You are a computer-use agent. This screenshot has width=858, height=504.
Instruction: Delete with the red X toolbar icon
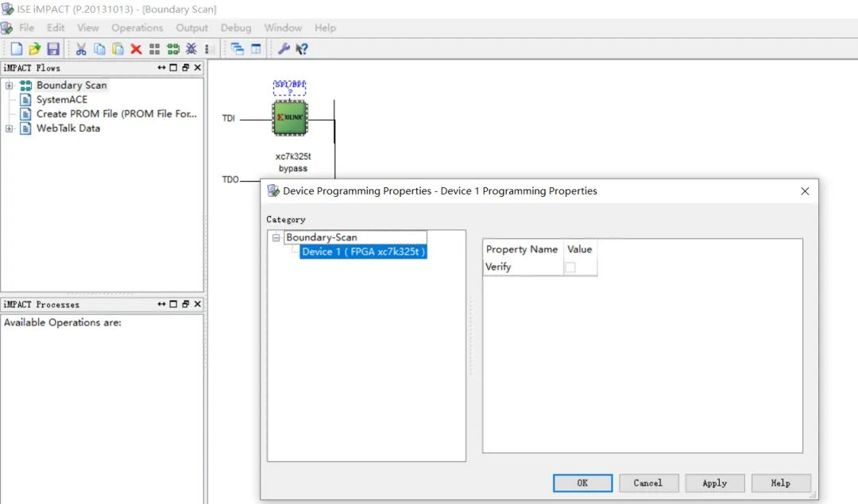[x=137, y=49]
